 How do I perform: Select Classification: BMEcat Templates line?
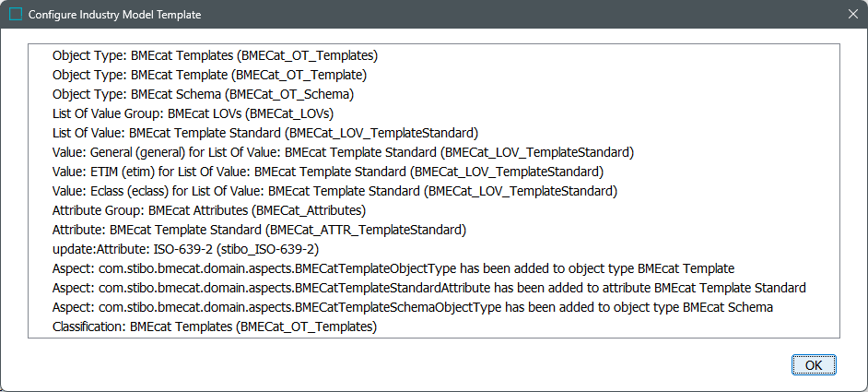[215, 327]
